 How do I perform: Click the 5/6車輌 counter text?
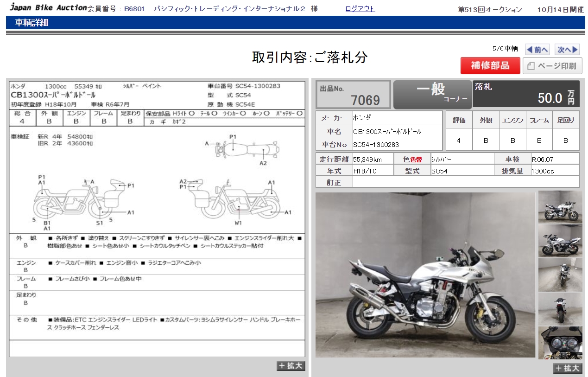pyautogui.click(x=505, y=49)
